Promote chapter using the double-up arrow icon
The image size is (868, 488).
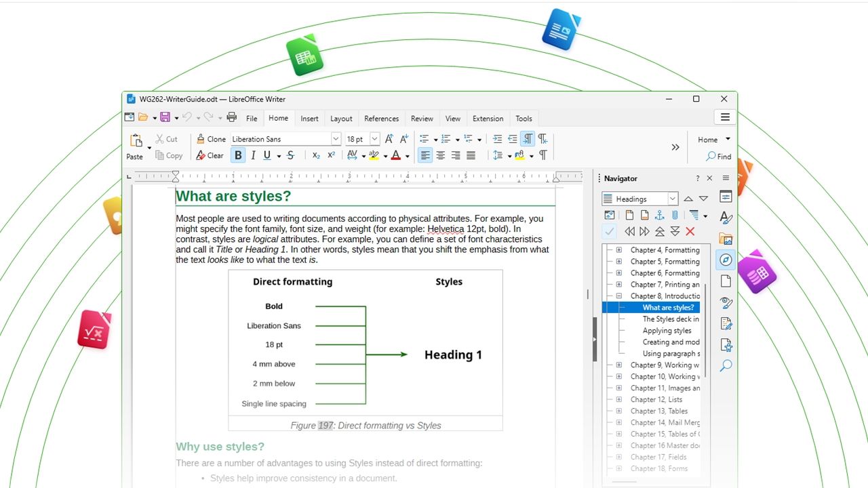[x=660, y=232]
